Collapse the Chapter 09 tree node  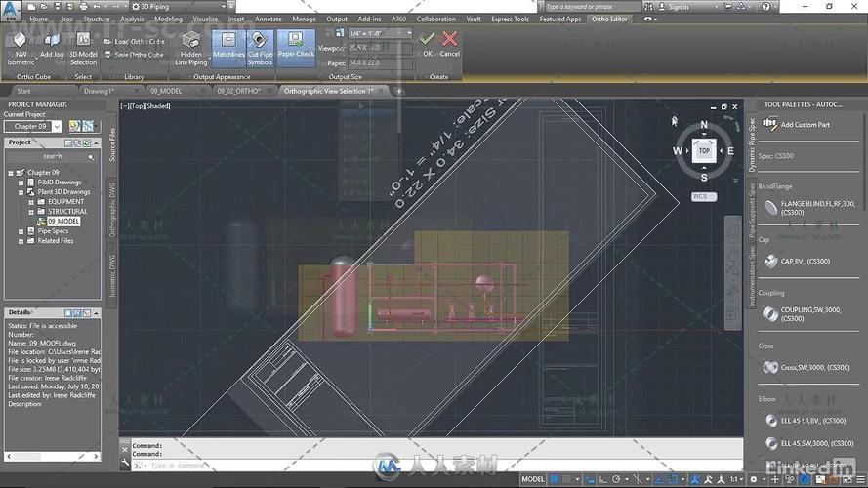coord(11,173)
